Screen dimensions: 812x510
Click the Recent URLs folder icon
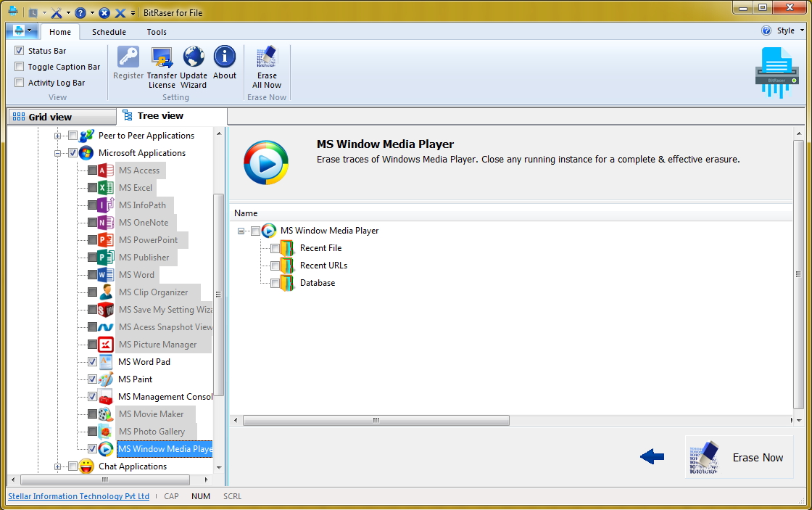click(x=287, y=266)
